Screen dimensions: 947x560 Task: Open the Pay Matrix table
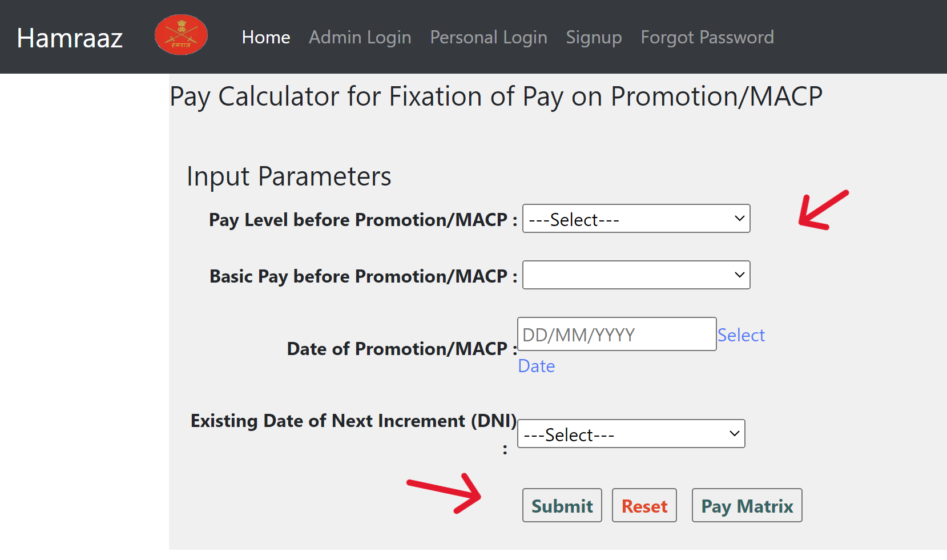747,505
